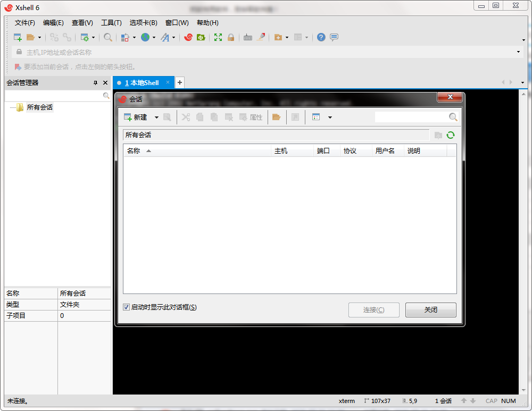Close the 会话管理器 panel

point(105,83)
